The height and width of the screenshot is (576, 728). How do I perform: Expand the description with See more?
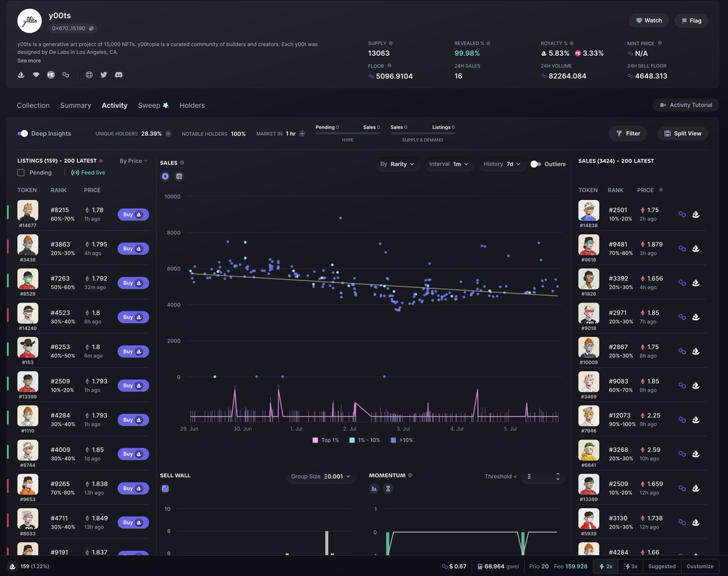29,60
